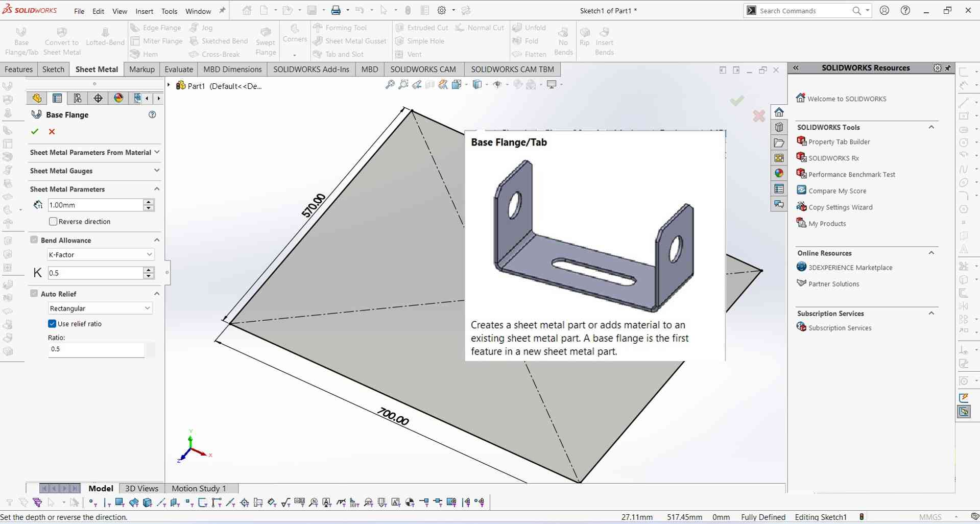Click Convert to Sheet Metal tool

pyautogui.click(x=62, y=41)
